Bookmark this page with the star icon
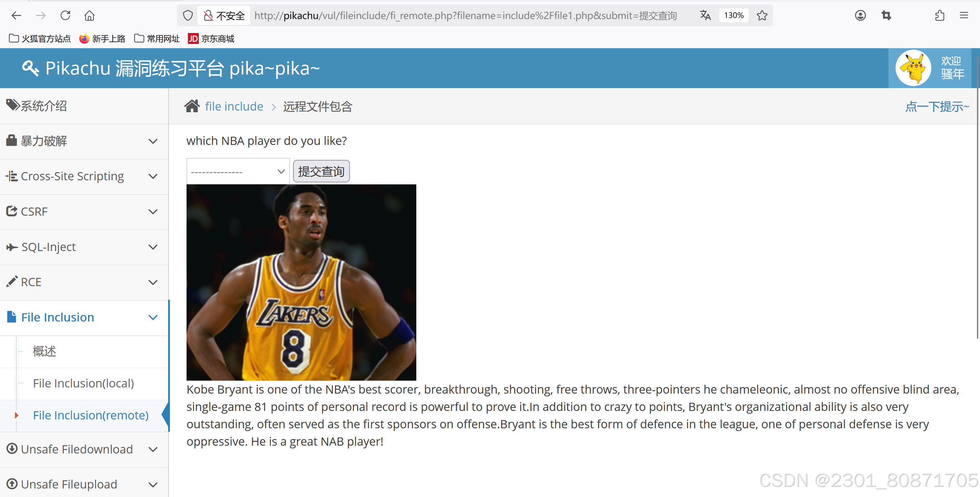 [x=761, y=16]
